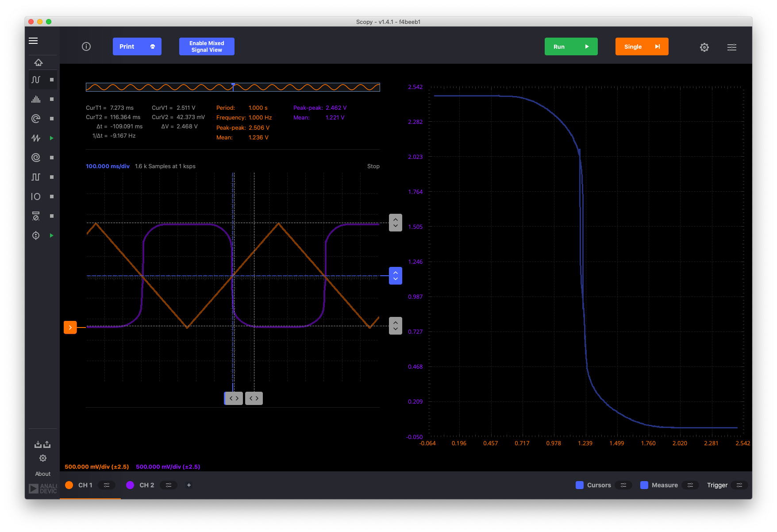This screenshot has width=777, height=532.
Task: Click the purple Peak-peak 2.462 V measurement
Action: pos(320,108)
